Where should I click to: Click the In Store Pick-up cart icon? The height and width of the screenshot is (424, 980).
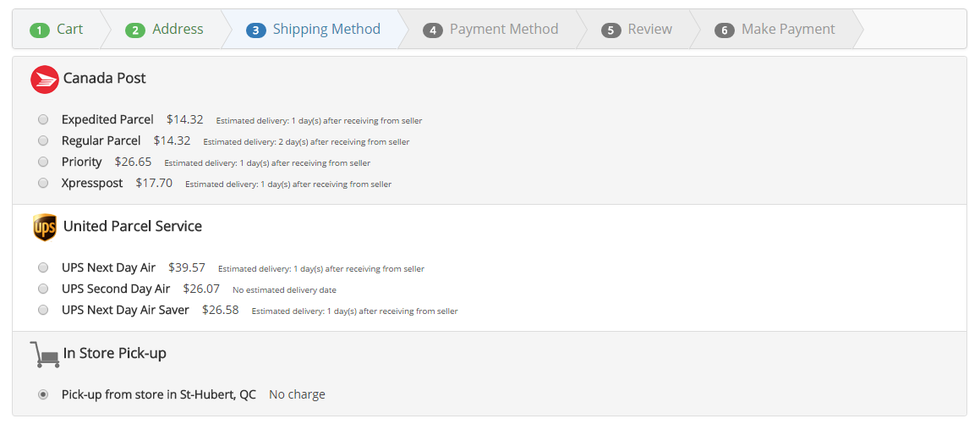coord(44,354)
